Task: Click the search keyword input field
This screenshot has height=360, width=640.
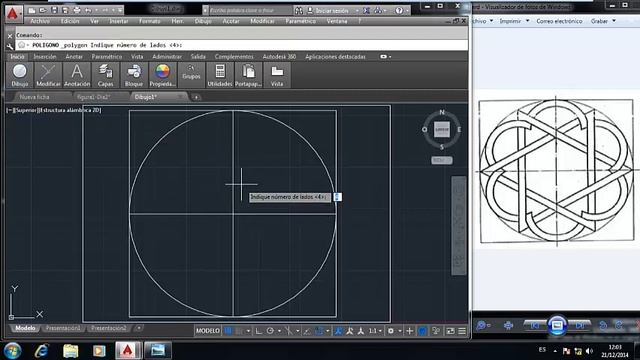Action: point(250,10)
